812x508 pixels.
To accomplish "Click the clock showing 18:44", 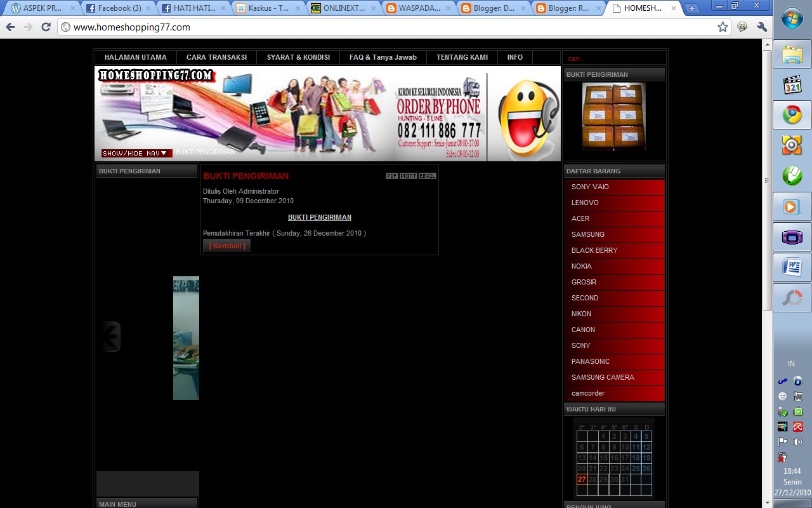I will click(792, 471).
